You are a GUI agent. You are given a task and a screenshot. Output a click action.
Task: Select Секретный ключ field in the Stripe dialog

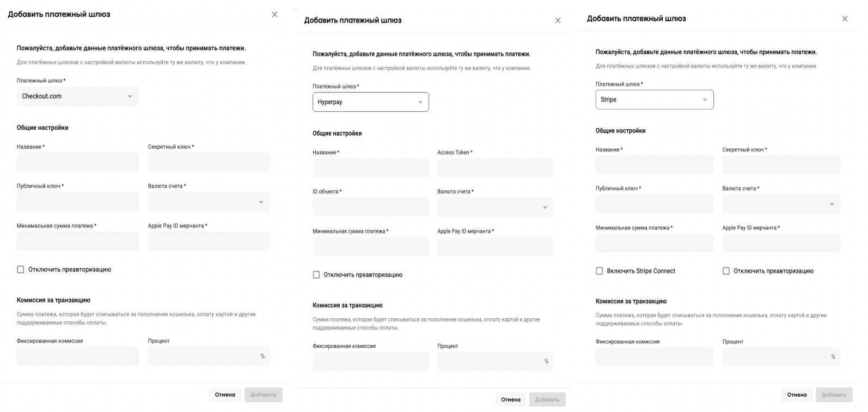tap(781, 165)
